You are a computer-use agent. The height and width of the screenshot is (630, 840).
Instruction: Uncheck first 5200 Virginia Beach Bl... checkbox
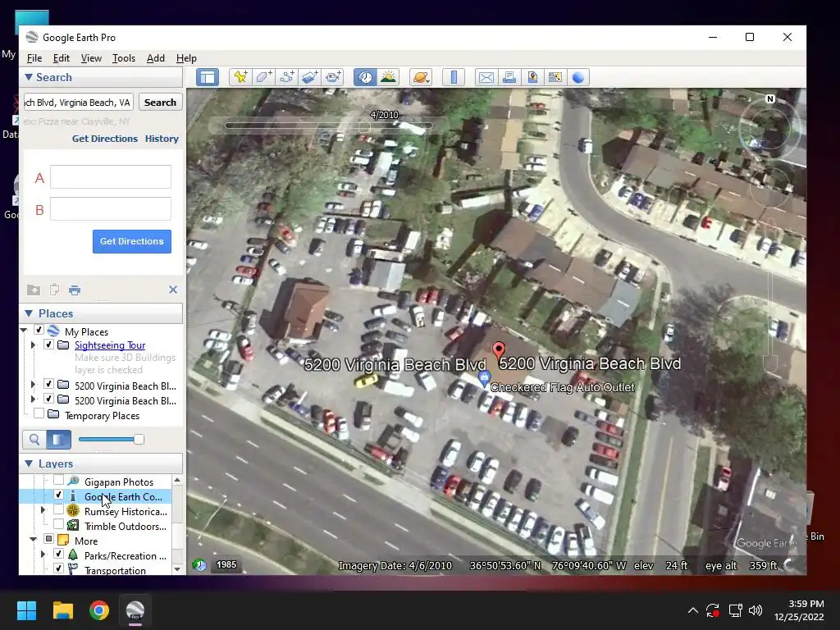pos(48,384)
